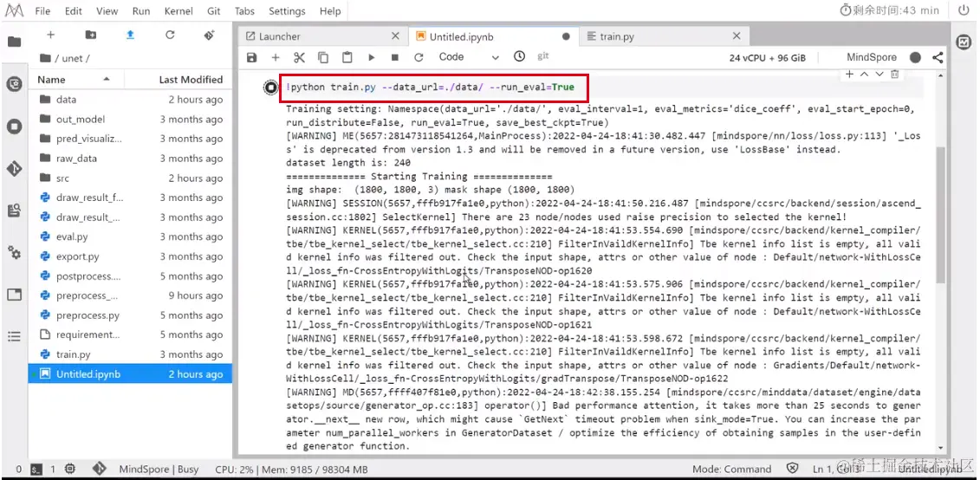Open the running terminals and kernels sidebar icon
The height and width of the screenshot is (480, 980).
(x=14, y=126)
